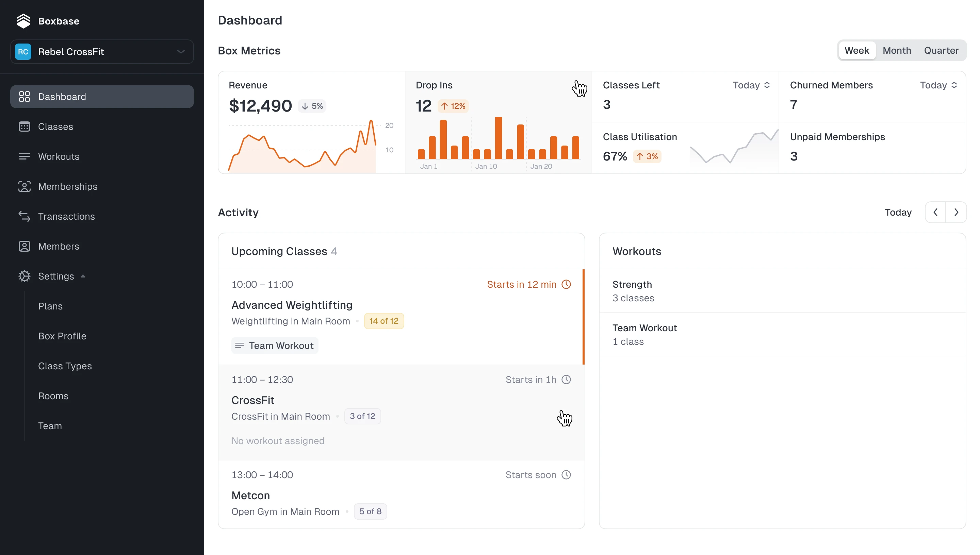Switch metrics range to Month
Image resolution: width=980 pixels, height=555 pixels.
[x=897, y=50]
